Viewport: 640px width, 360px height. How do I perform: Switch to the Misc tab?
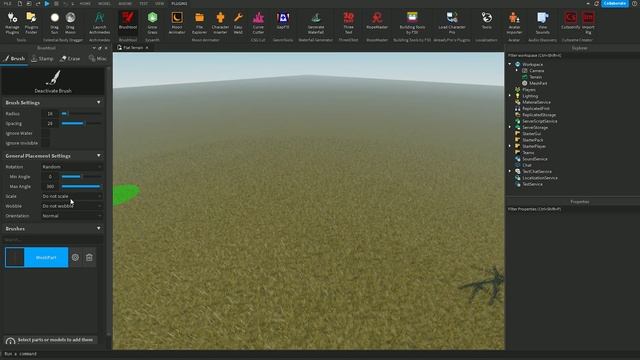(x=98, y=59)
